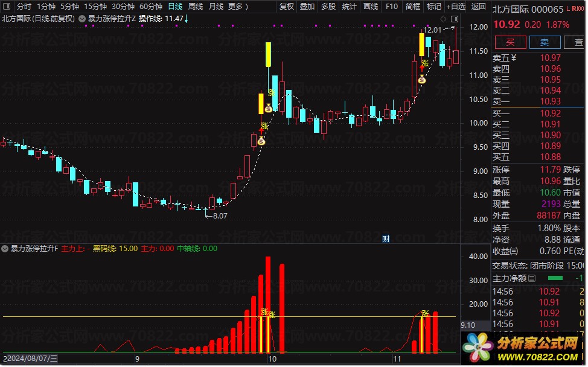Click the diamond icon above chart
The width and height of the screenshot is (588, 367).
pos(443,19)
